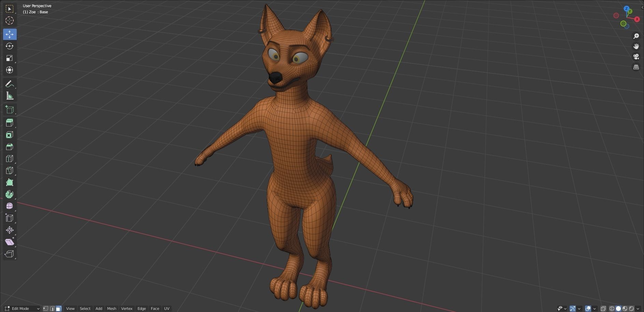Click the zoom magnifier viewport control
The image size is (644, 312).
pyautogui.click(x=636, y=36)
